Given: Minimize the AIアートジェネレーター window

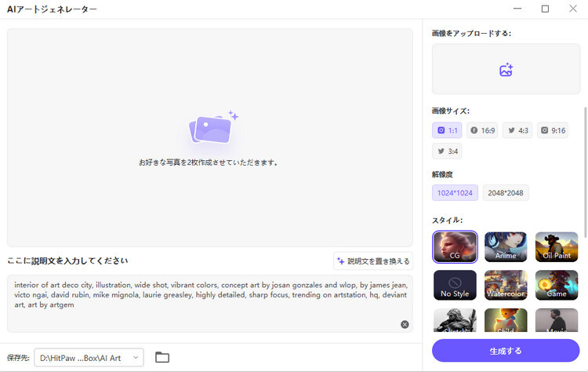Looking at the screenshot, I should [x=517, y=9].
